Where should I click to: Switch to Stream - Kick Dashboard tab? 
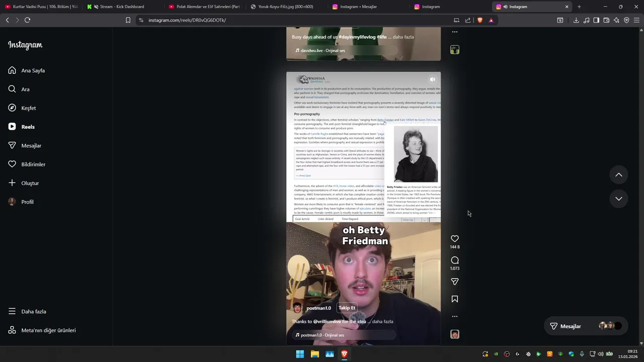click(122, 7)
